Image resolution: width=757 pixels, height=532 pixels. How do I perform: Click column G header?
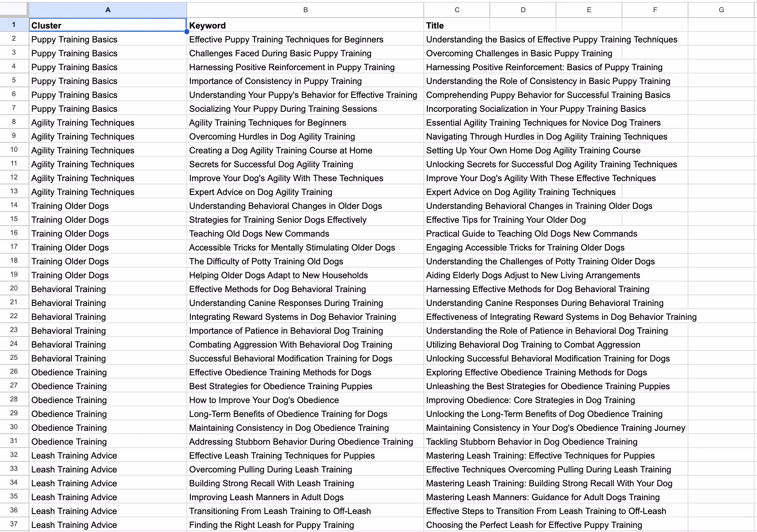point(721,10)
